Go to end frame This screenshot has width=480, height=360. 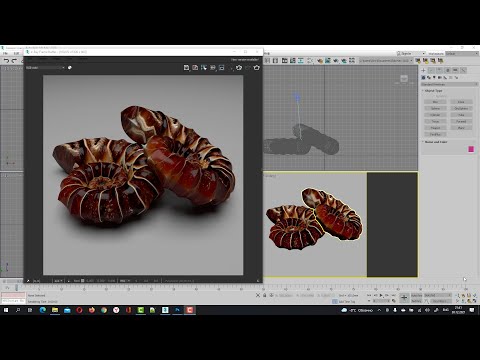coord(393,295)
